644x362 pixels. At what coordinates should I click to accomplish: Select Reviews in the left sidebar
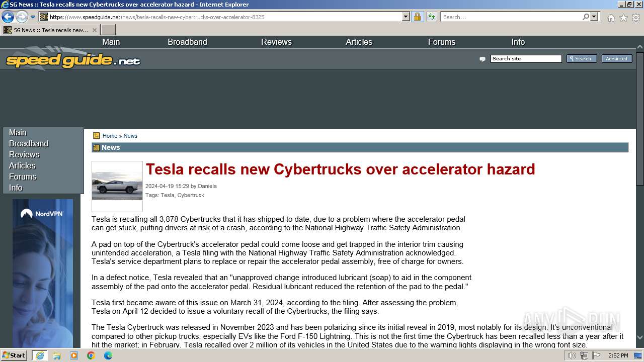tap(24, 155)
